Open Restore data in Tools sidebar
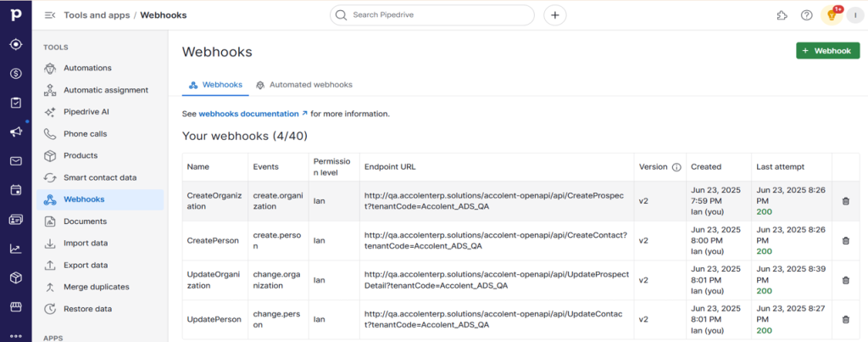The image size is (868, 342). 100,309
